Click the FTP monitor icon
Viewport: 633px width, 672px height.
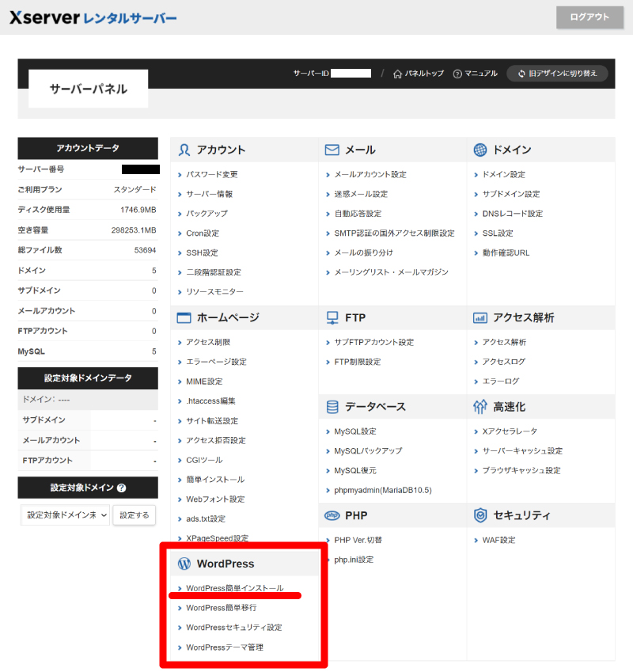332,318
